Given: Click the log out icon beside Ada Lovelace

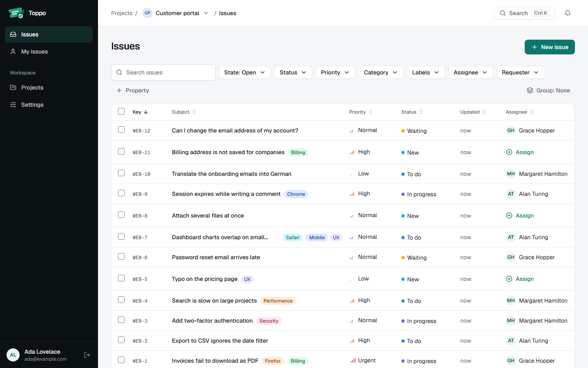Looking at the screenshot, I should (x=87, y=355).
